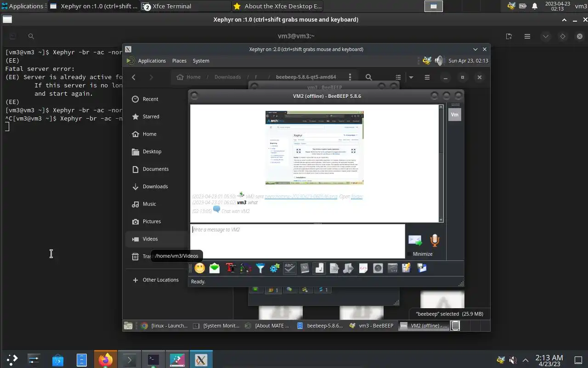Click the beebeep-5.8.6-qt5-amd64 path breadcrumb
Viewport: 588px width, 368px height.
coord(306,77)
